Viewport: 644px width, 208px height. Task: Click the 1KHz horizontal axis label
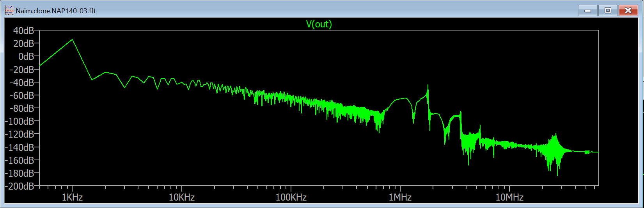(72, 197)
